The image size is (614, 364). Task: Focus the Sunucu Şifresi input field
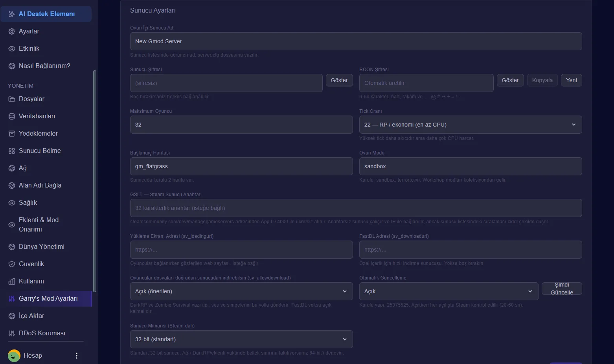(x=226, y=83)
